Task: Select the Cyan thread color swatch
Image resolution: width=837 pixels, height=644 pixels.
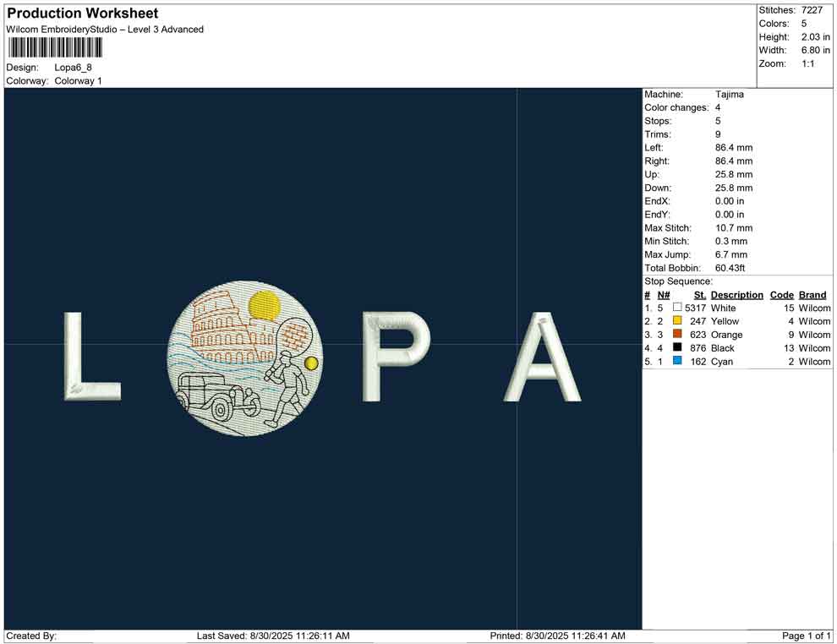Action: [677, 362]
